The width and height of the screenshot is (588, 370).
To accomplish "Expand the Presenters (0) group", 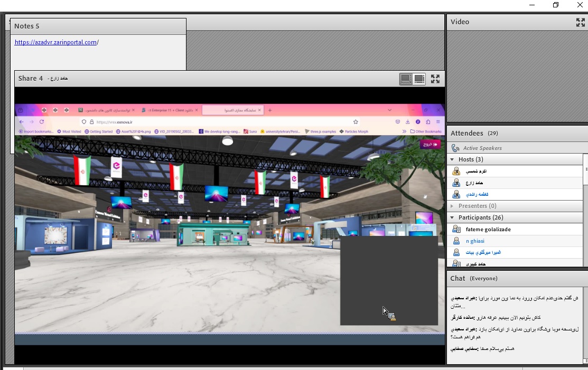I will click(x=452, y=206).
